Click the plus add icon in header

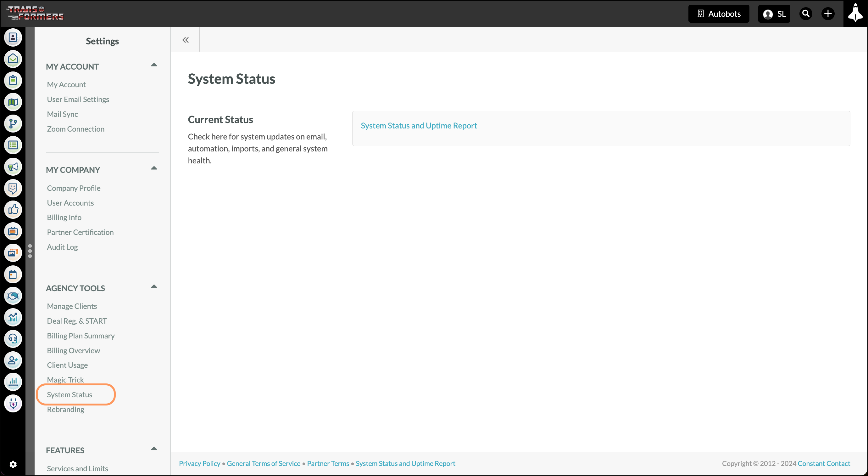click(827, 14)
